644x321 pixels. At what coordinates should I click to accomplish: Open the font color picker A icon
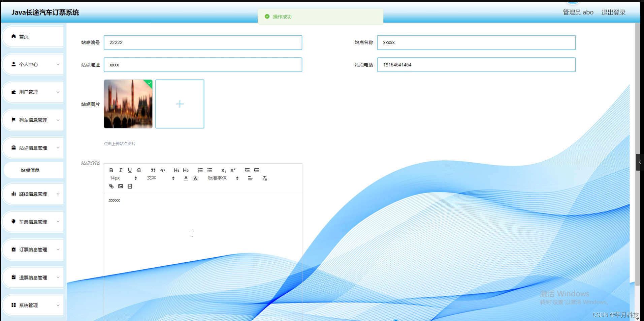(186, 178)
